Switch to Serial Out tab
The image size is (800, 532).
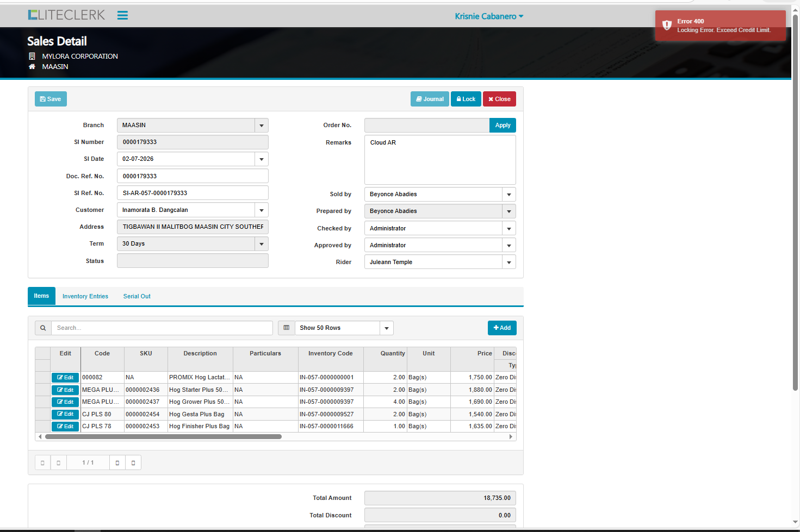pyautogui.click(x=137, y=297)
